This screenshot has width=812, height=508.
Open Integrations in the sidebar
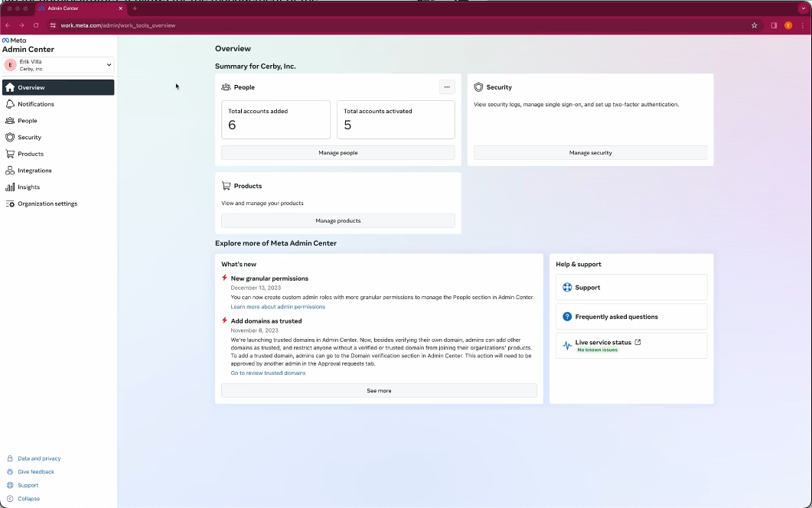point(58,171)
